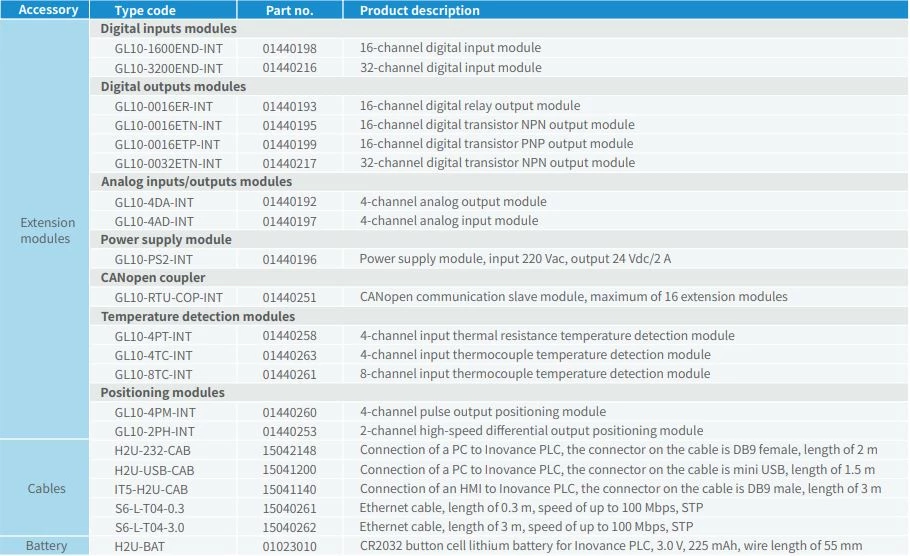
Task: Select the Extension modules category cell
Action: (x=48, y=230)
